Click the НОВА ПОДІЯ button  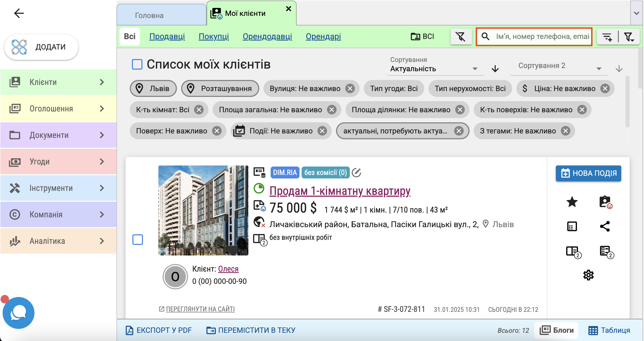point(588,173)
